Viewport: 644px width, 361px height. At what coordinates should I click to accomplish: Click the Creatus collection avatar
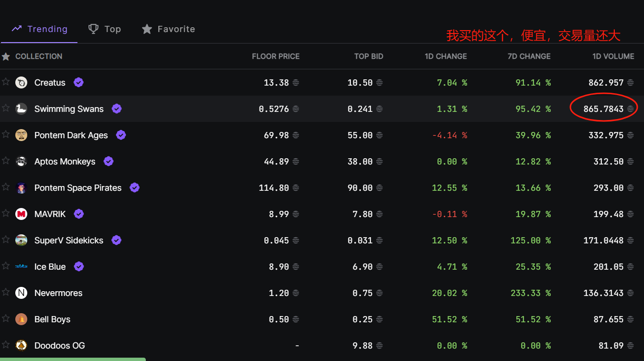tap(21, 83)
